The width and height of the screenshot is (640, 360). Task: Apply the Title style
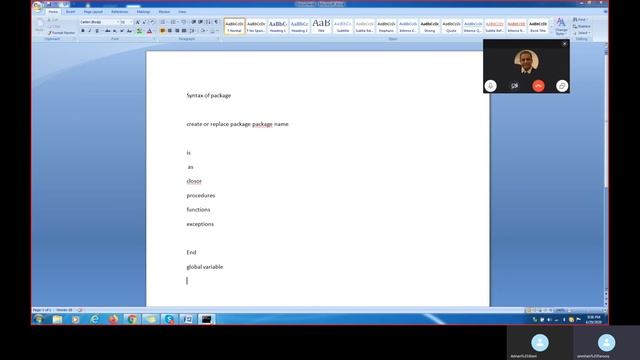tap(321, 26)
